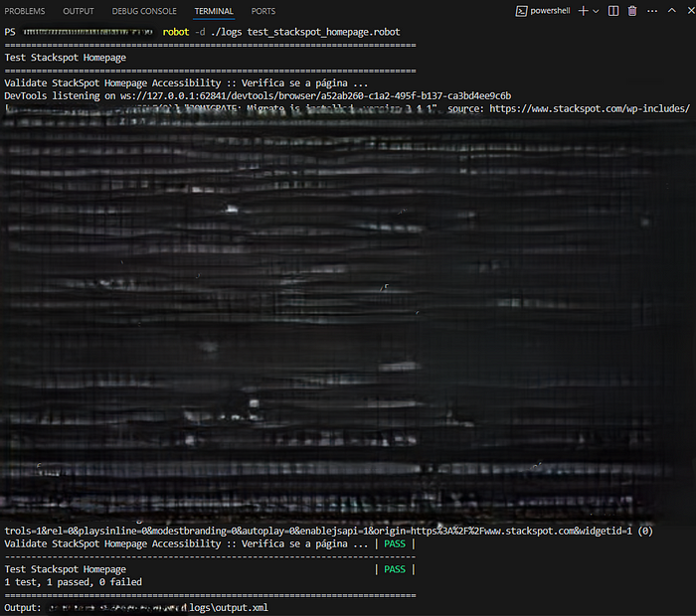Viewport: 696px width, 616px height.
Task: Select the DEBUG CONSOLE tab
Action: [x=144, y=11]
